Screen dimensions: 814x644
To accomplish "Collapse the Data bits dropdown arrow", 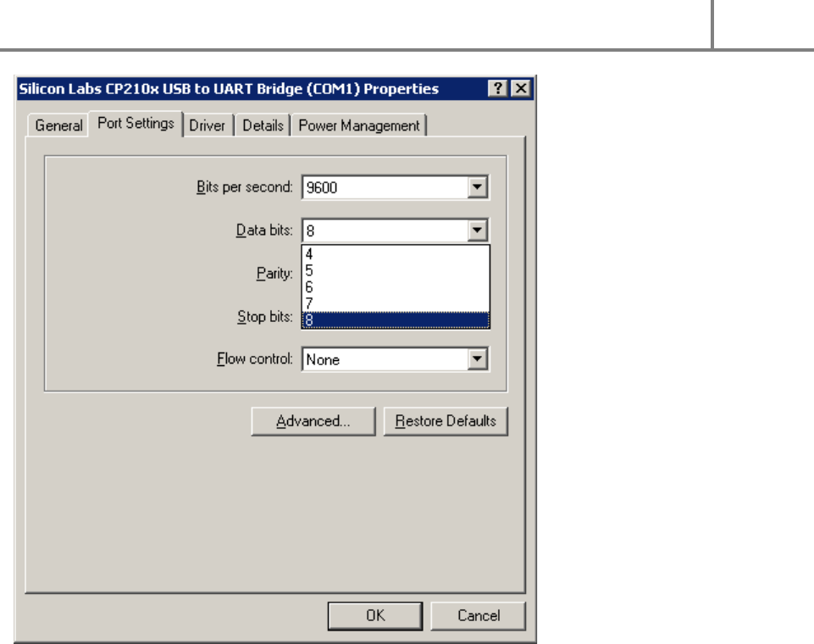I will click(477, 230).
